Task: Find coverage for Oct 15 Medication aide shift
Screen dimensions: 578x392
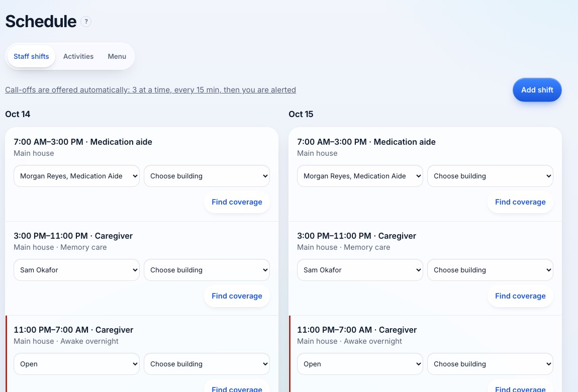Action: [520, 202]
